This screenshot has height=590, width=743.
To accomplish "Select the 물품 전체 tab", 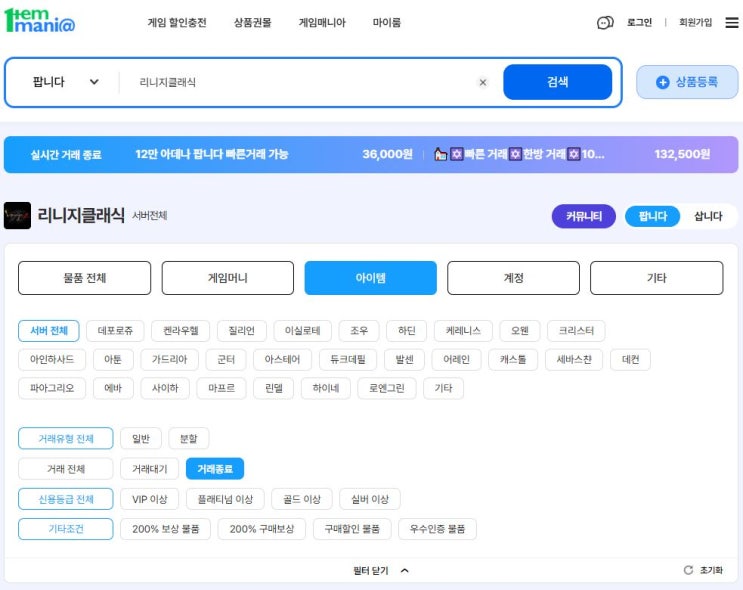I will [x=84, y=278].
